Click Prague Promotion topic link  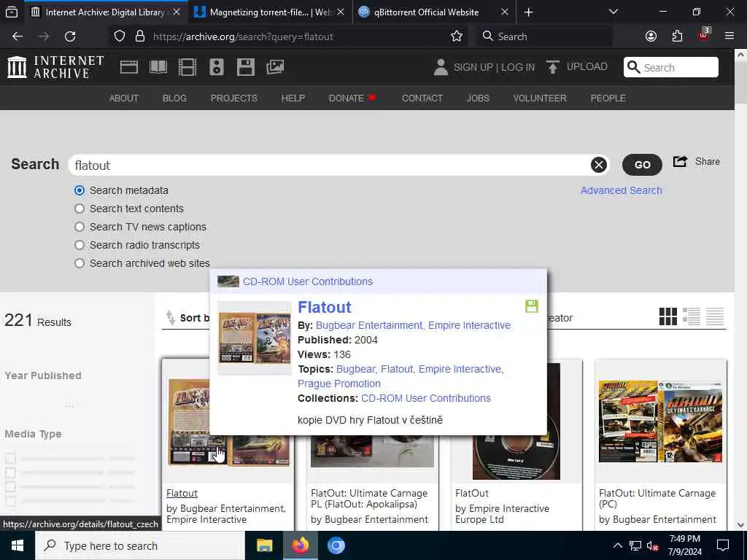339,384
